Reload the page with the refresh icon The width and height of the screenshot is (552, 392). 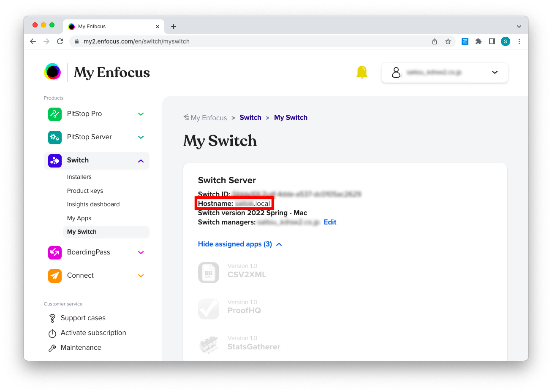[60, 41]
